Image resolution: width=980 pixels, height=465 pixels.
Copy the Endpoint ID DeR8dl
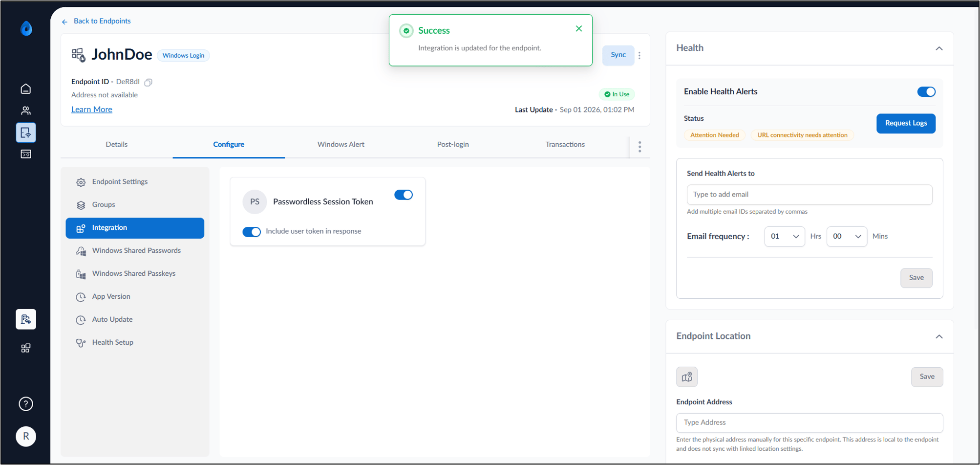(x=149, y=82)
